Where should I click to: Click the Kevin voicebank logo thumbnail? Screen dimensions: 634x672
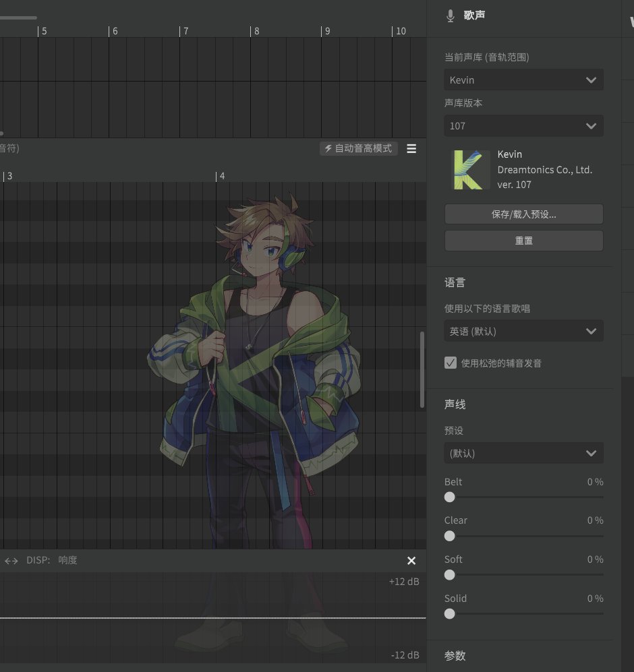coord(471,170)
